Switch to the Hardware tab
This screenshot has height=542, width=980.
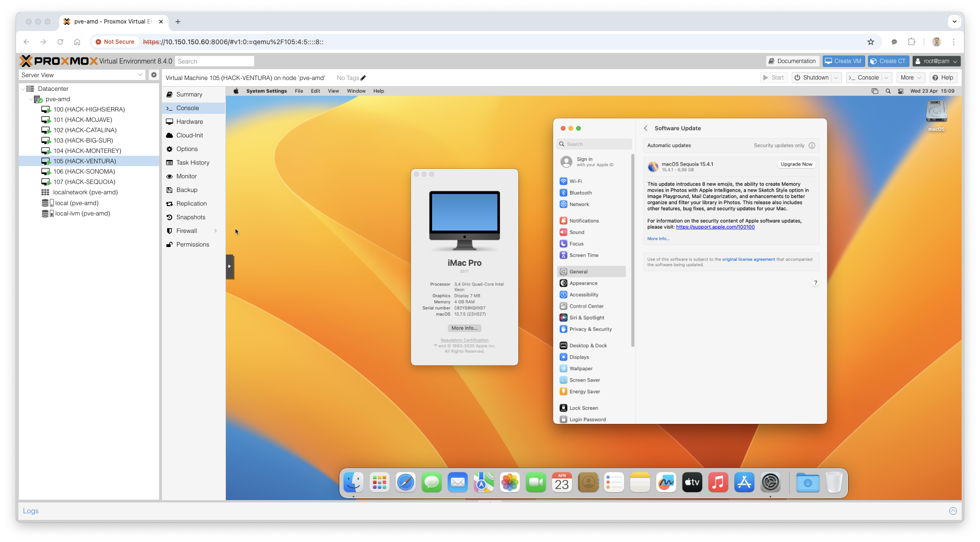(x=189, y=122)
